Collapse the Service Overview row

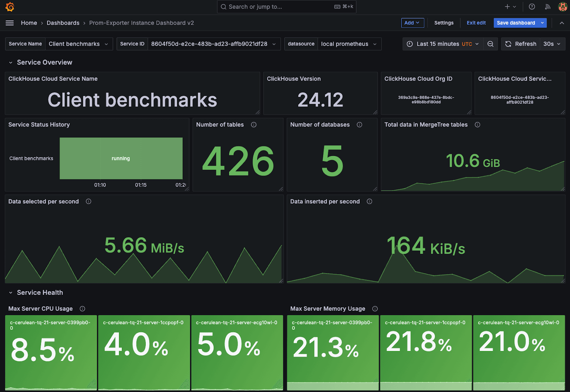pos(11,63)
